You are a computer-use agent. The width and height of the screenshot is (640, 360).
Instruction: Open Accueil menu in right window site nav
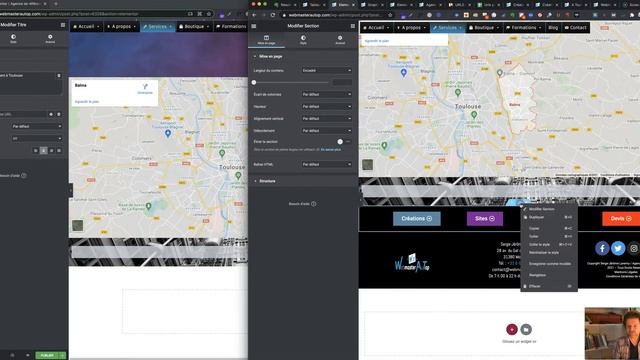click(376, 28)
